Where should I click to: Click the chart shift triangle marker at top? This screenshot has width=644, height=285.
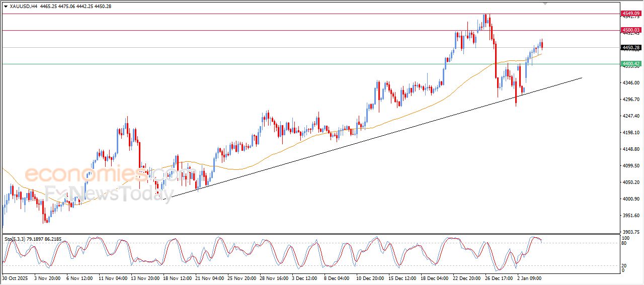(x=545, y=3)
